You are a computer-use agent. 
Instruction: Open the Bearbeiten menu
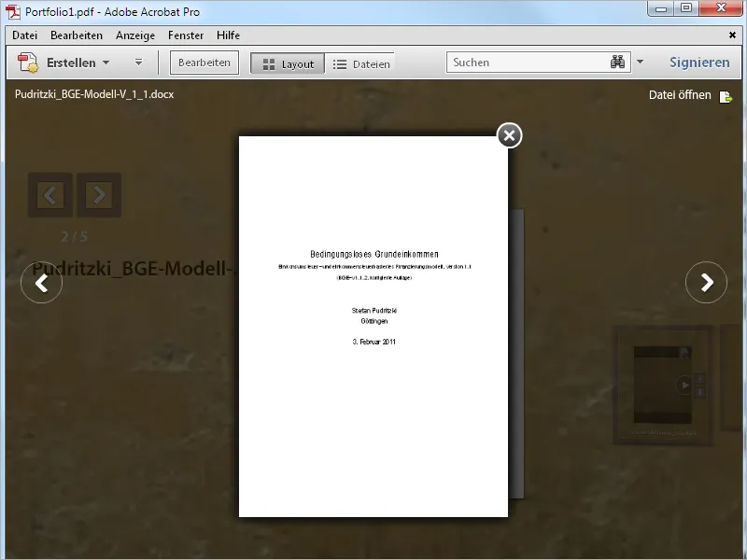tap(77, 35)
